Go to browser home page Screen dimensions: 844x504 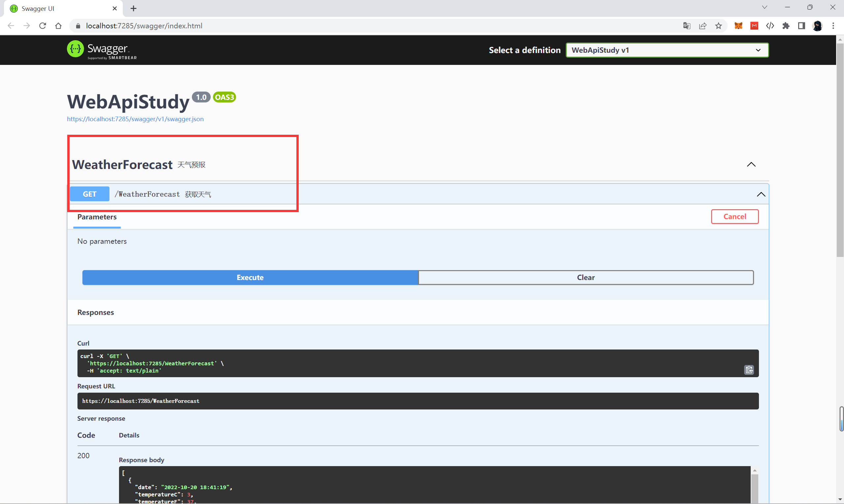58,26
